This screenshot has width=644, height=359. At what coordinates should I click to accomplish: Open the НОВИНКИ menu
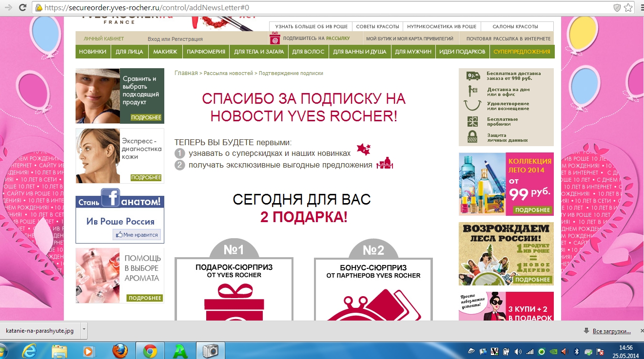pyautogui.click(x=93, y=52)
